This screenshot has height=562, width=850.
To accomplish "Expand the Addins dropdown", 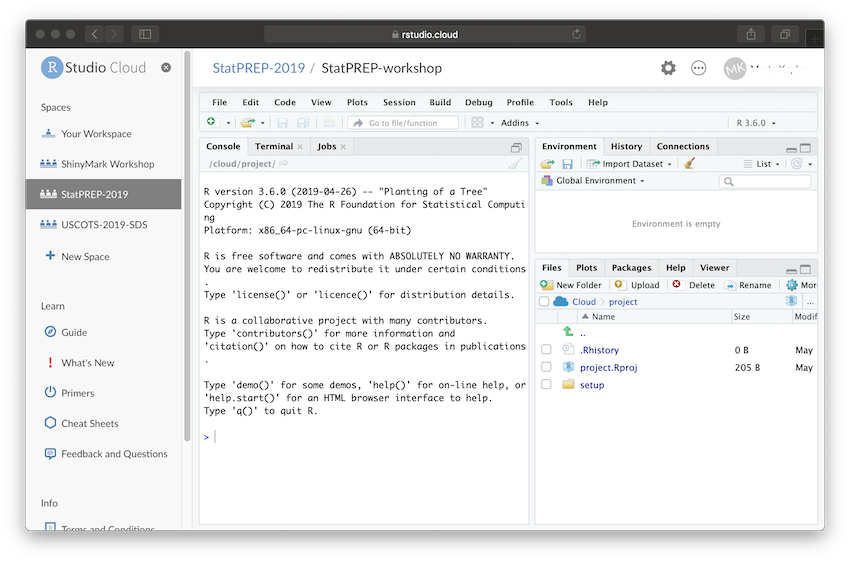I will [519, 123].
